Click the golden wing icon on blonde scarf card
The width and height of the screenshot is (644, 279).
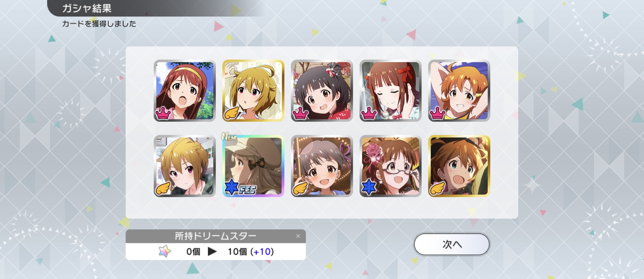point(163,188)
